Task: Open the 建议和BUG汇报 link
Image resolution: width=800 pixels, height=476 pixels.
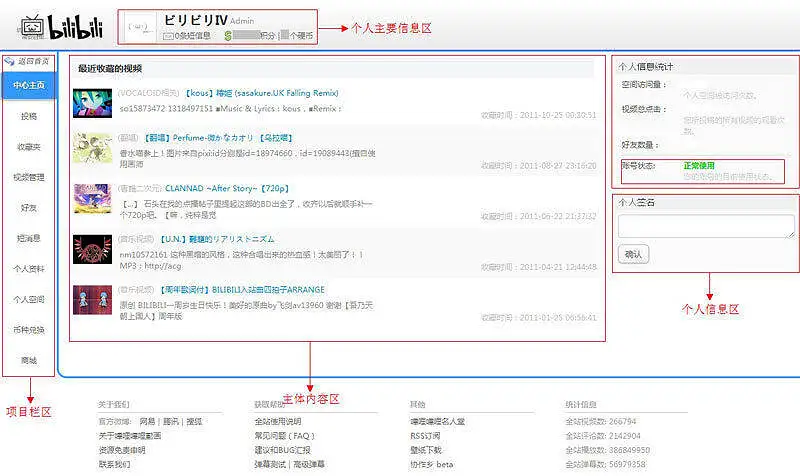Action: (x=283, y=450)
